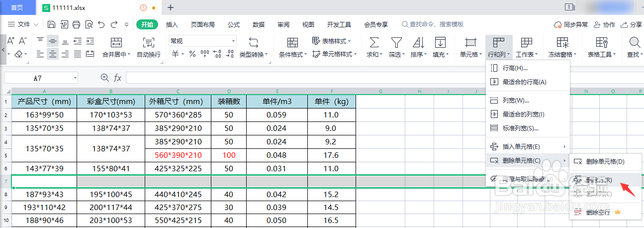Open the 文件 File menu
This screenshot has width=644, height=228.
pos(23,24)
